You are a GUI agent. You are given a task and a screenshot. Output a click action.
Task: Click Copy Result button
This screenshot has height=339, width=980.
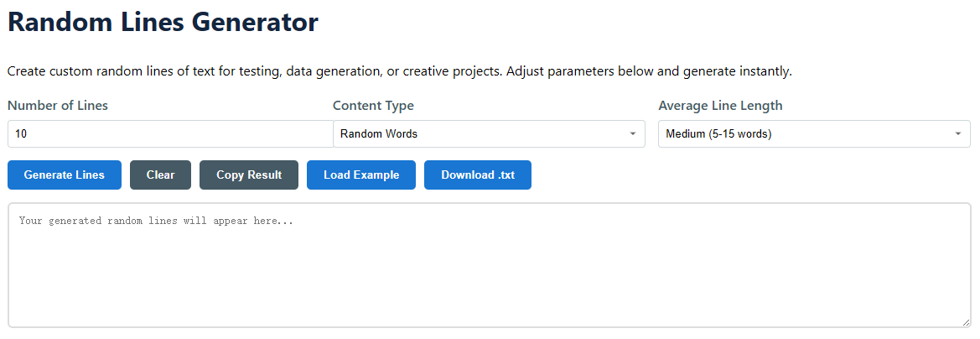249,175
